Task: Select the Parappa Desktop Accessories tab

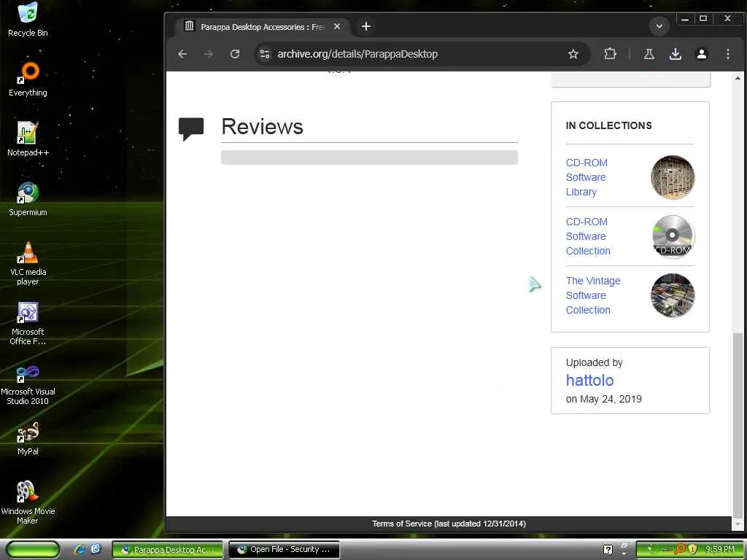Action: [261, 27]
